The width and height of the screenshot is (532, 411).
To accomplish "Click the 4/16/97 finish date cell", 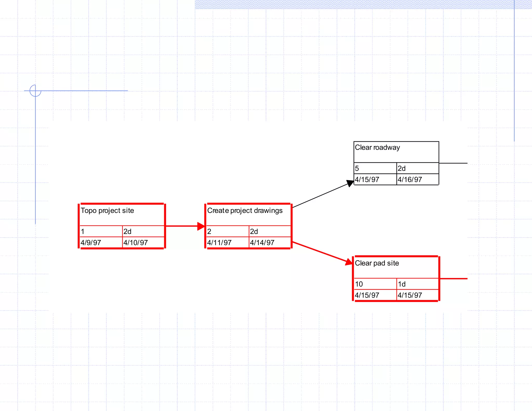I will point(417,180).
